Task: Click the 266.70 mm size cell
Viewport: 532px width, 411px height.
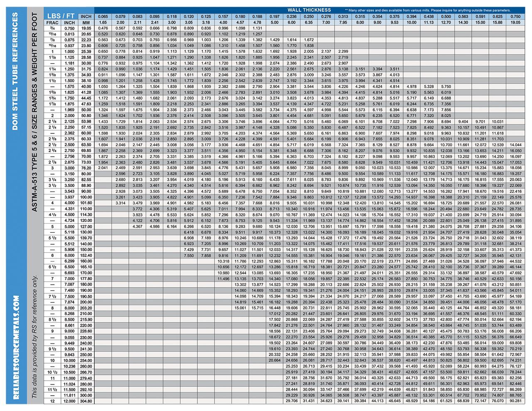Action: (86, 372)
